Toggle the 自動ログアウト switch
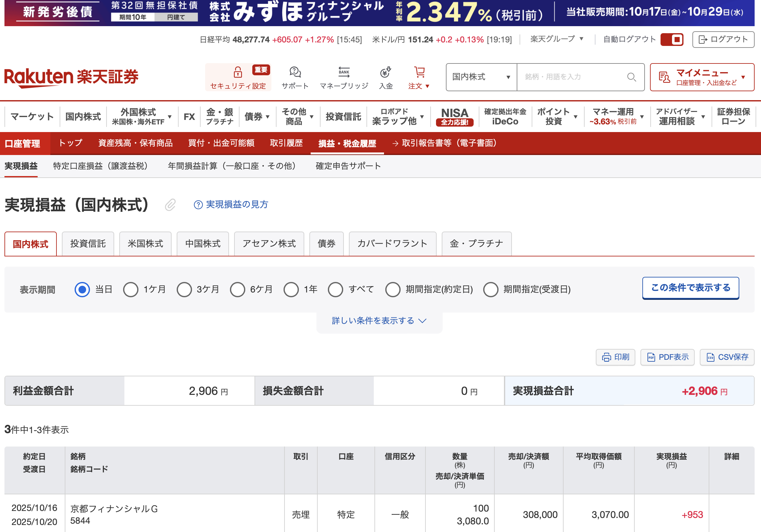Viewport: 761px width, 532px height. pos(671,40)
